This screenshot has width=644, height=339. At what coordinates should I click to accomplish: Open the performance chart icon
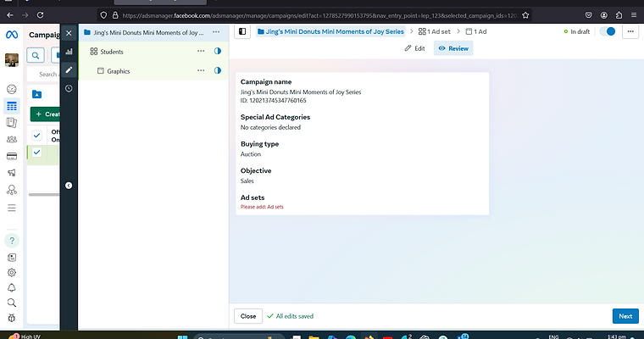click(69, 52)
